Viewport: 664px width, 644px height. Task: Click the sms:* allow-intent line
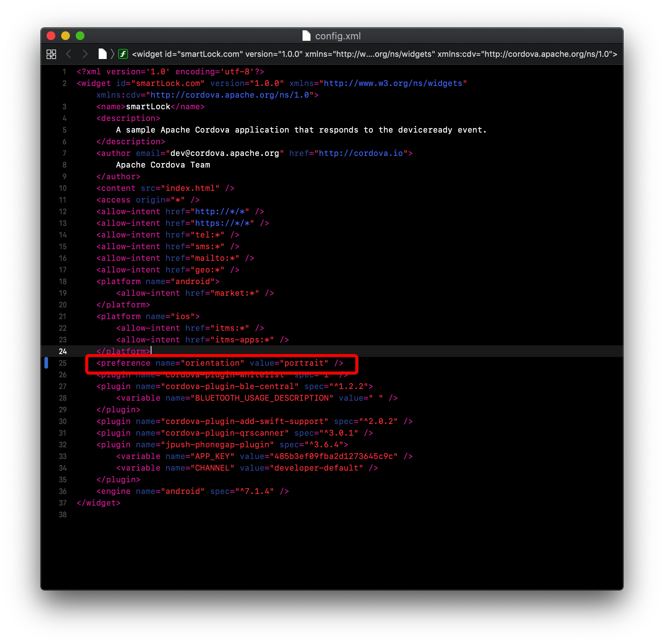[x=168, y=247]
